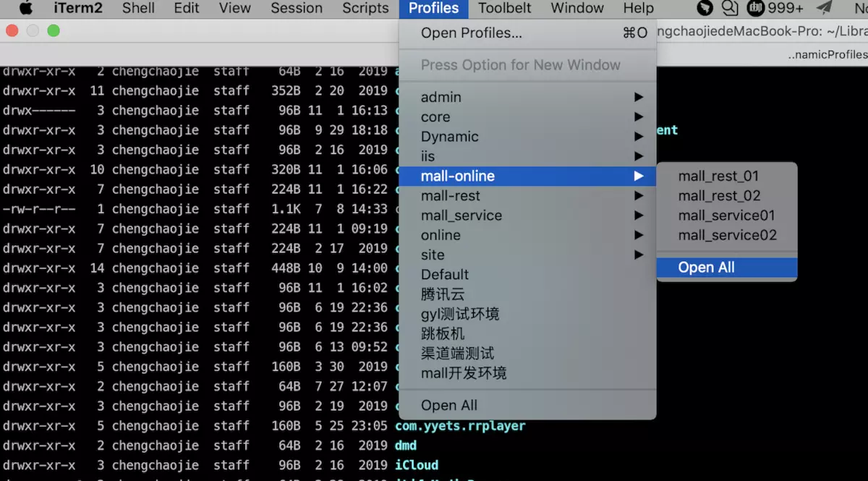Click the 1.1K file size entry
868x481 pixels.
click(286, 208)
